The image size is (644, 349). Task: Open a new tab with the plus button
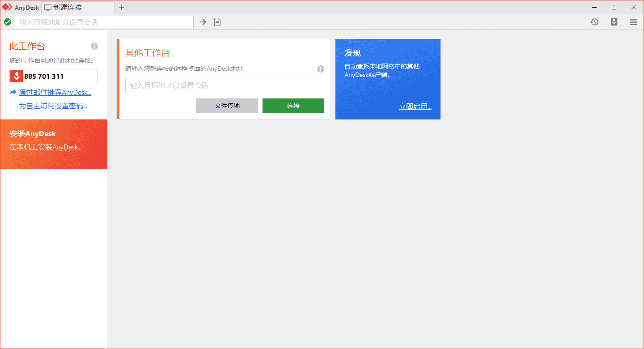[x=122, y=7]
